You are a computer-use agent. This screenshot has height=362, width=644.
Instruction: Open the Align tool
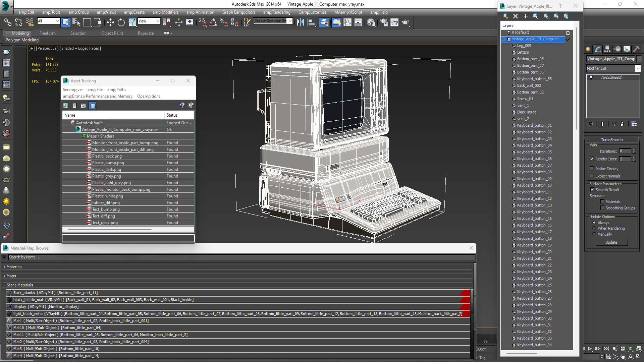(x=311, y=22)
